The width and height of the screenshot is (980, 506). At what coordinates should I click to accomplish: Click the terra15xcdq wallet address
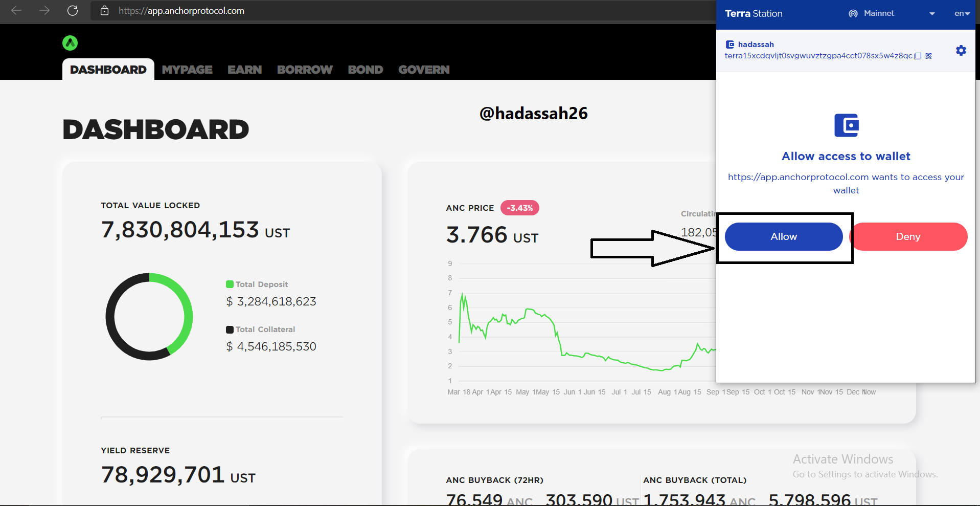(x=818, y=56)
